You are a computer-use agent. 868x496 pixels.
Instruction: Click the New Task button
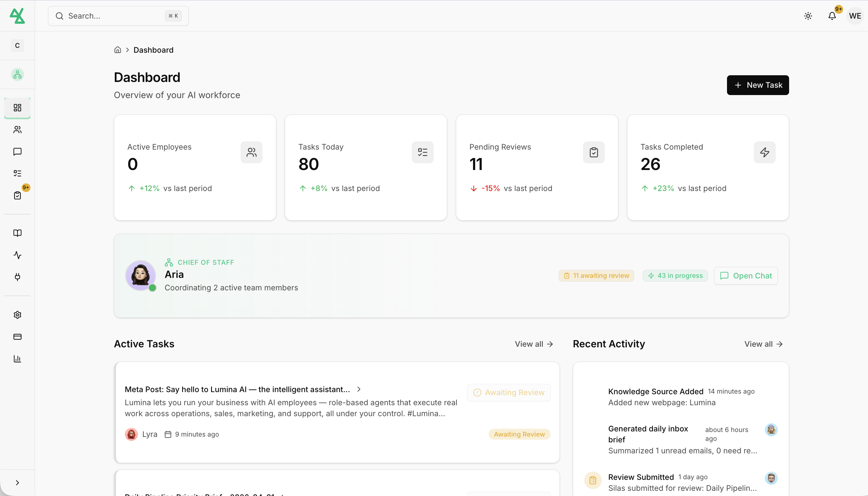click(x=758, y=85)
